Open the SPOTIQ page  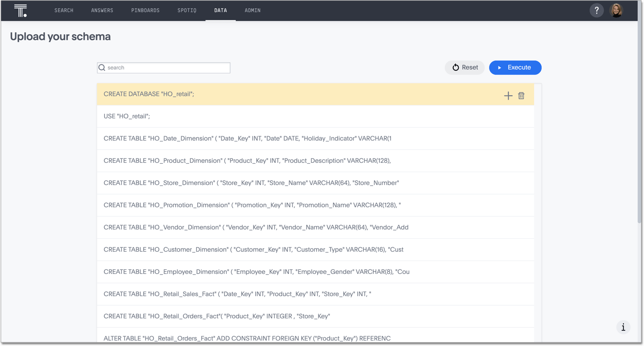(x=187, y=10)
